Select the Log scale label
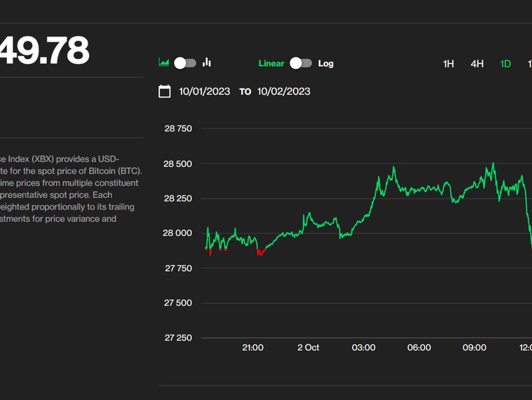This screenshot has width=532, height=400. coord(326,63)
